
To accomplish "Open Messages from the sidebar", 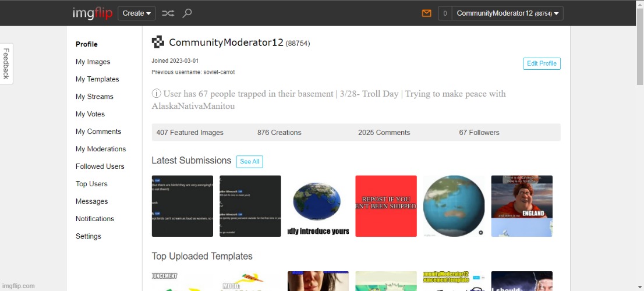I will (91, 201).
